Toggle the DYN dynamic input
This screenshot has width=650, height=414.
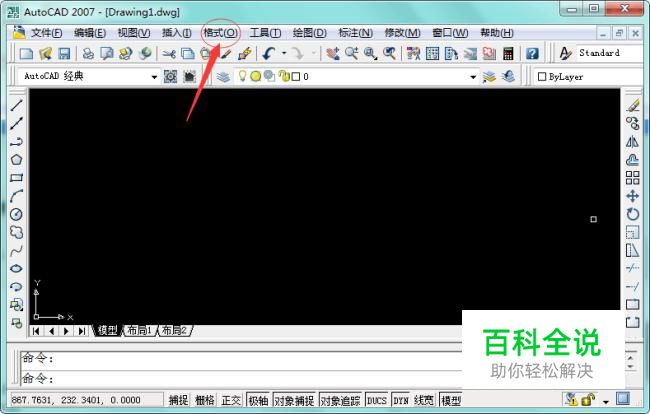coord(401,400)
